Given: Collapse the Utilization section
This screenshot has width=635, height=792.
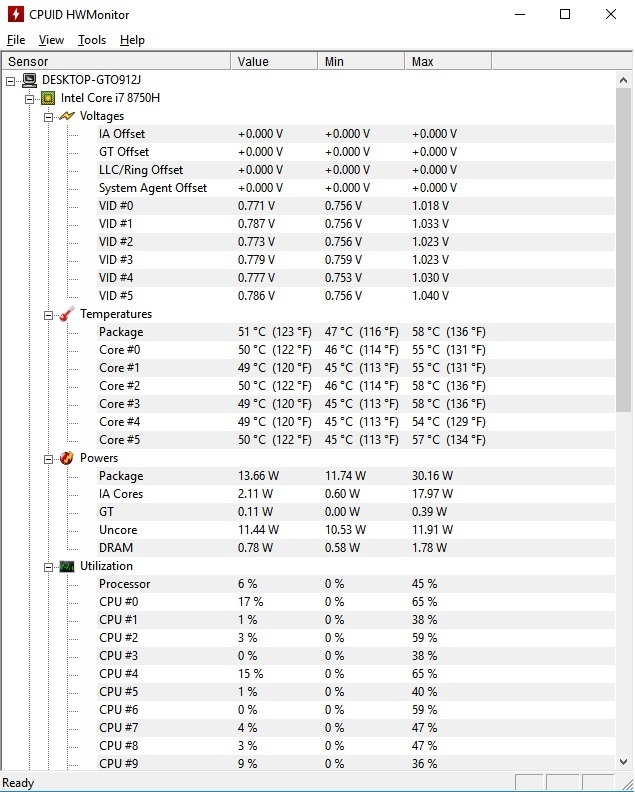Looking at the screenshot, I should [x=48, y=566].
